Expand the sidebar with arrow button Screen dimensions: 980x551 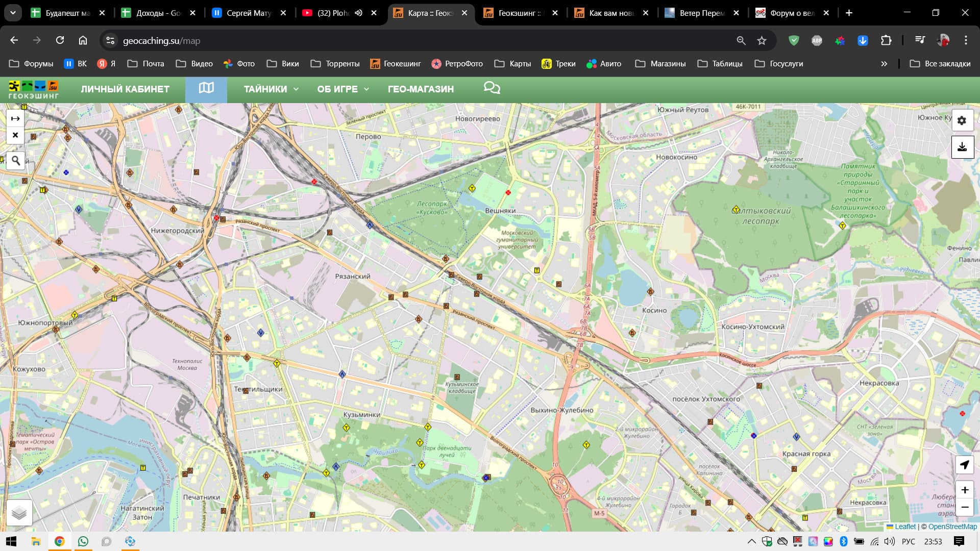[15, 118]
